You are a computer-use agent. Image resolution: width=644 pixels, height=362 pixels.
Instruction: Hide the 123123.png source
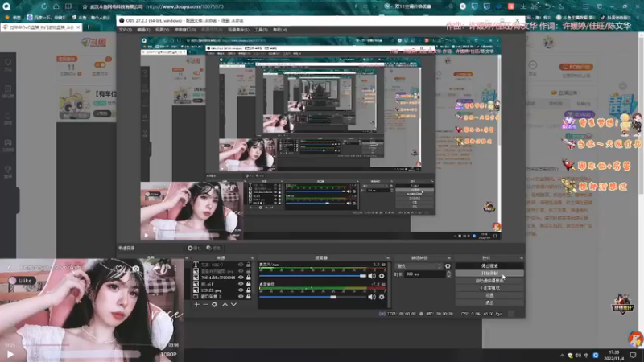click(x=241, y=290)
